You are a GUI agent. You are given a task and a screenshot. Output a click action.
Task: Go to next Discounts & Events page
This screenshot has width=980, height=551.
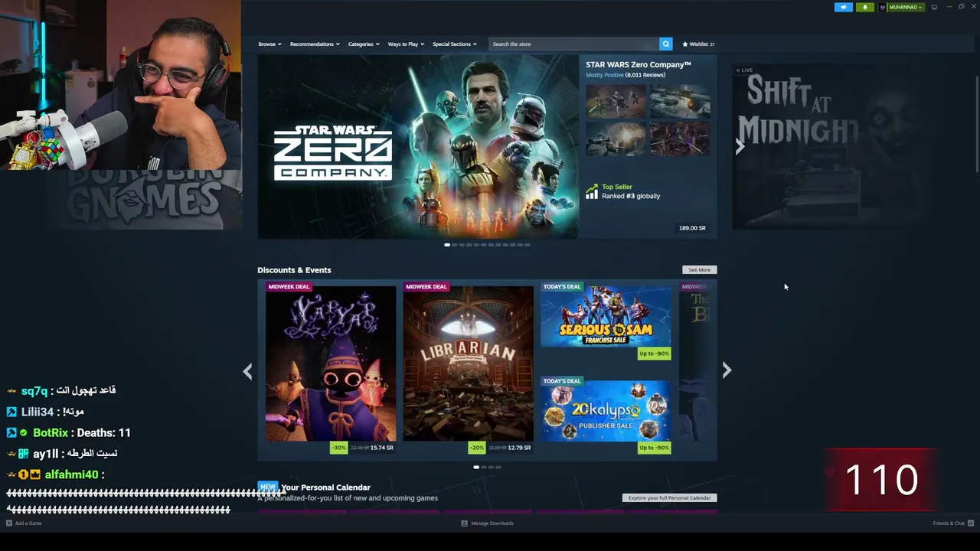[727, 371]
